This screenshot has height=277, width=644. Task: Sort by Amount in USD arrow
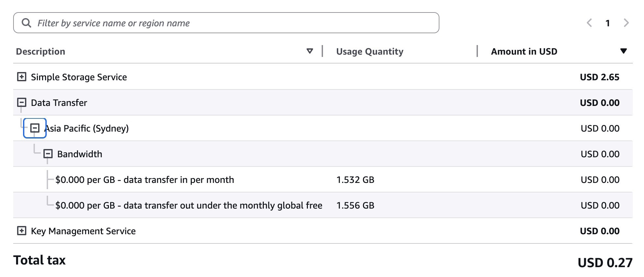tap(623, 51)
